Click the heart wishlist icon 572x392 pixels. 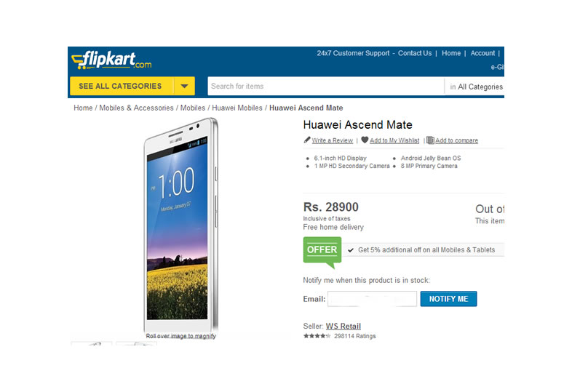tap(365, 140)
